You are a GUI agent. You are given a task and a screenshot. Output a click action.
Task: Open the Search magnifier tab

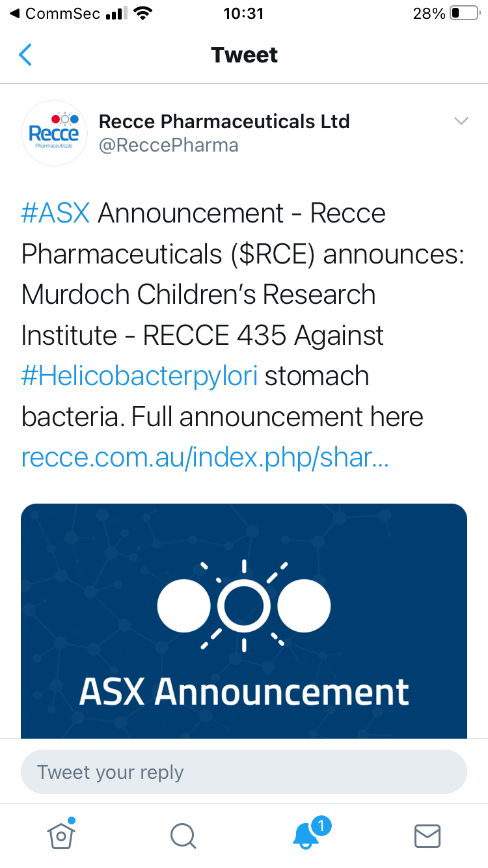coord(183,836)
